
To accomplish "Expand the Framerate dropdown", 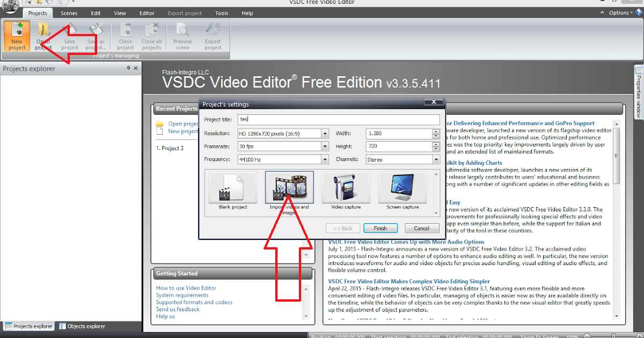I will point(325,146).
